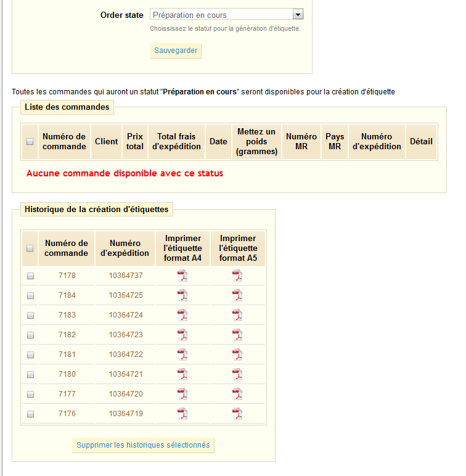Open A5 label PDF for order 7184
Image resolution: width=466 pixels, height=476 pixels.
(x=237, y=295)
